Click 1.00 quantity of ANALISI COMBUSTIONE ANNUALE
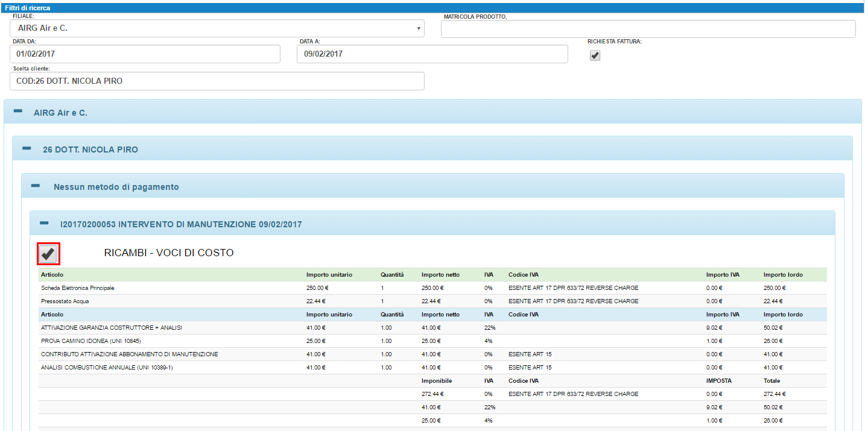 [x=386, y=368]
